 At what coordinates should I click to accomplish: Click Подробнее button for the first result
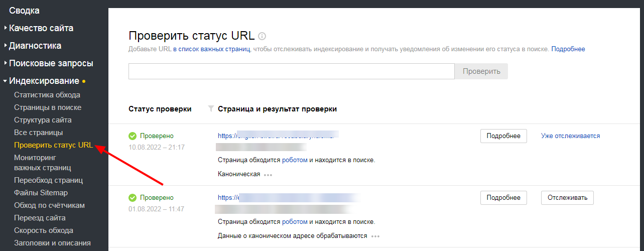click(x=503, y=136)
